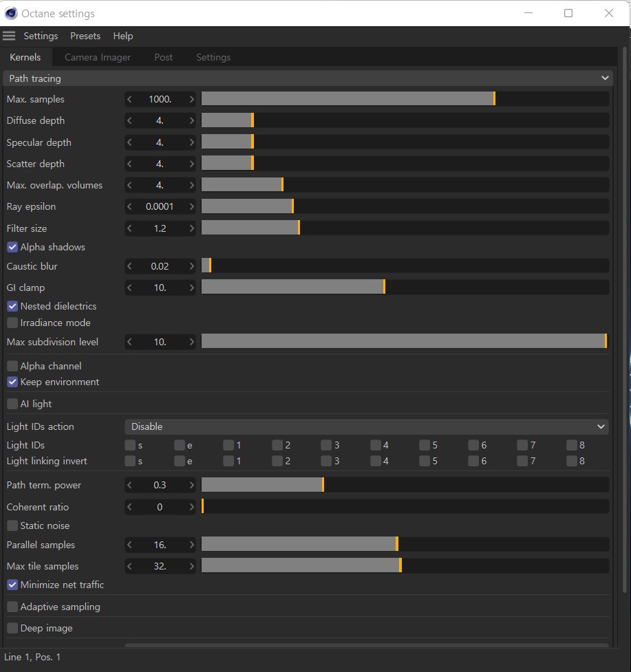The width and height of the screenshot is (631, 672).
Task: Toggle the Alpha shadows checkbox
Action: click(12, 247)
